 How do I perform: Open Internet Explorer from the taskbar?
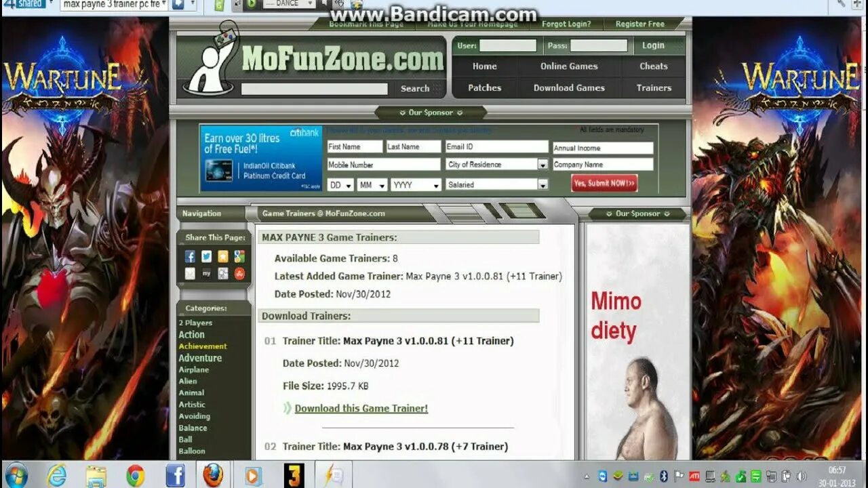click(x=56, y=475)
